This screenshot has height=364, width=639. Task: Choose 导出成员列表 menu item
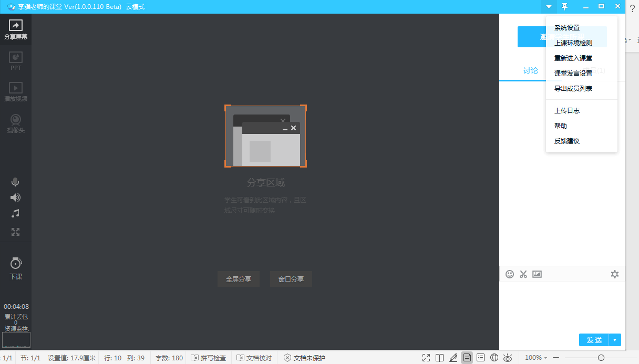[573, 89]
